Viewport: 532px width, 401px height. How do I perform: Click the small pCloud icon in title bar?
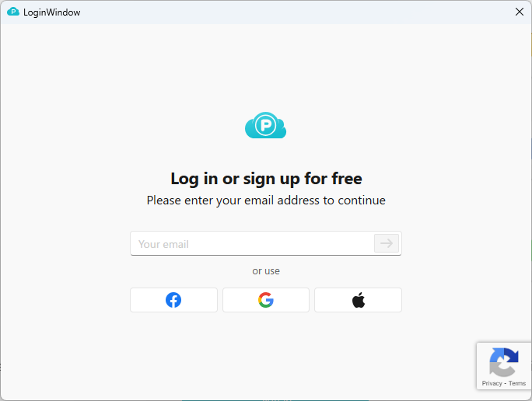pos(13,12)
